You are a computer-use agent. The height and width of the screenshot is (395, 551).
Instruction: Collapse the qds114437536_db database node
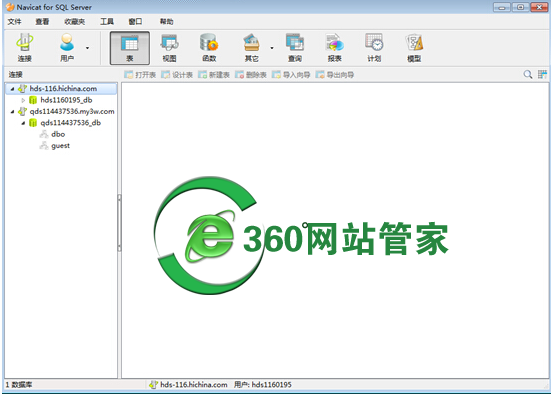[x=23, y=123]
